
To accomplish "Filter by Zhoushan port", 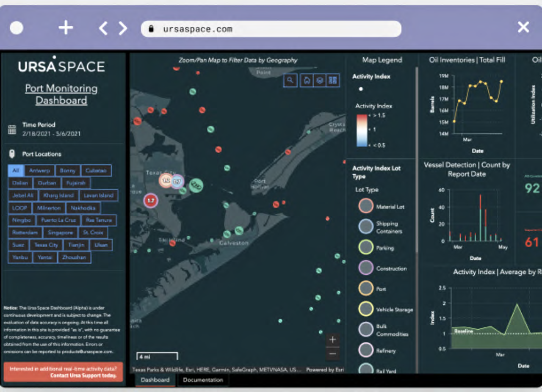I will (x=74, y=257).
